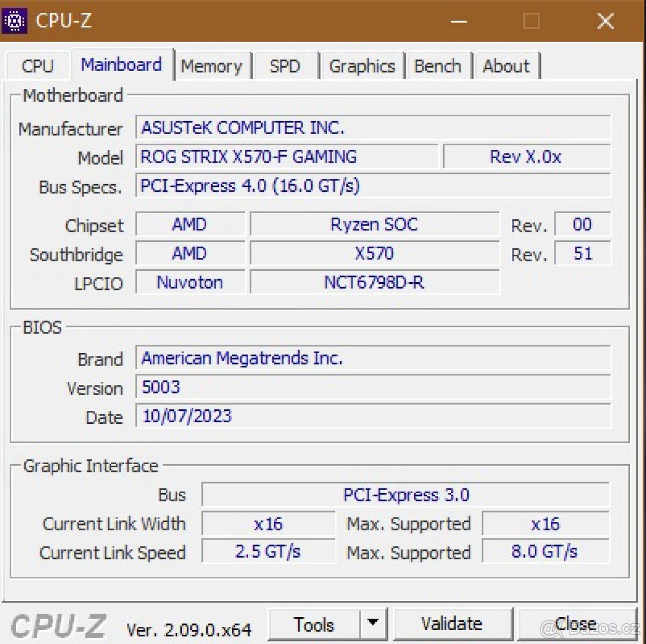Viewport: 646px width, 644px height.
Task: Open the Memory tab
Action: (x=212, y=66)
